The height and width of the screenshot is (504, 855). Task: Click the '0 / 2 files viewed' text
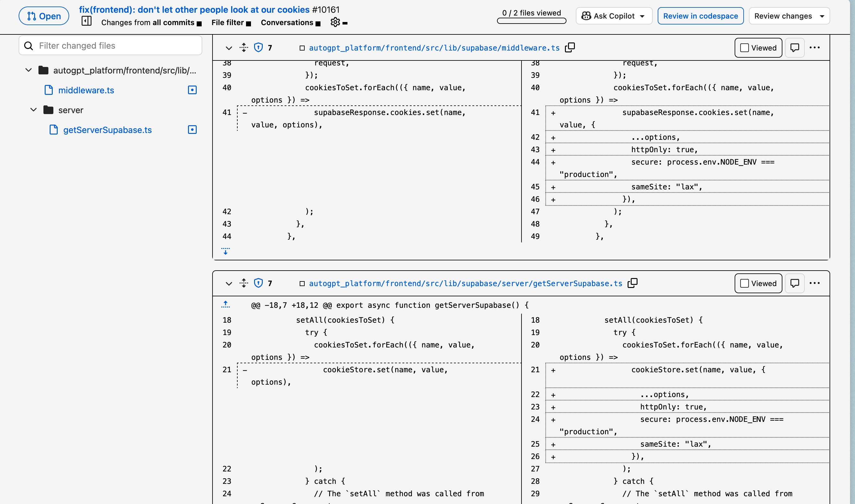point(531,13)
